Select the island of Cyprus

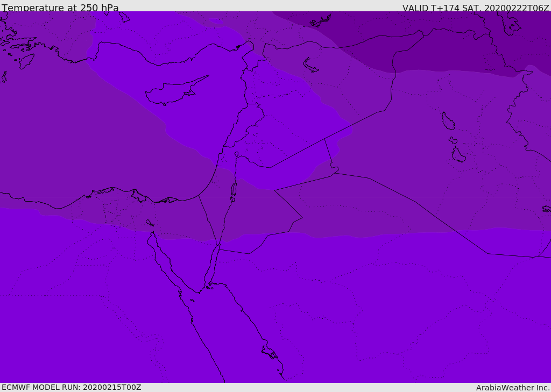click(171, 92)
